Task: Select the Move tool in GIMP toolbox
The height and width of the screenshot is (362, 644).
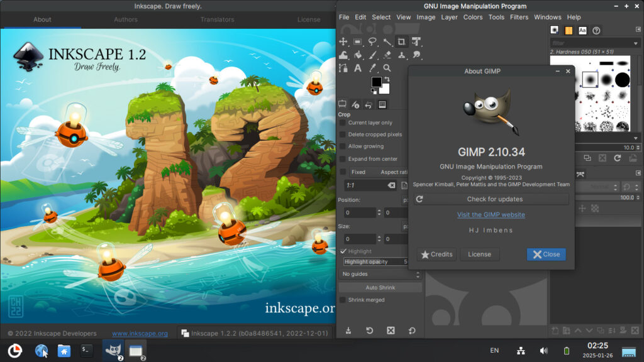Action: 343,41
